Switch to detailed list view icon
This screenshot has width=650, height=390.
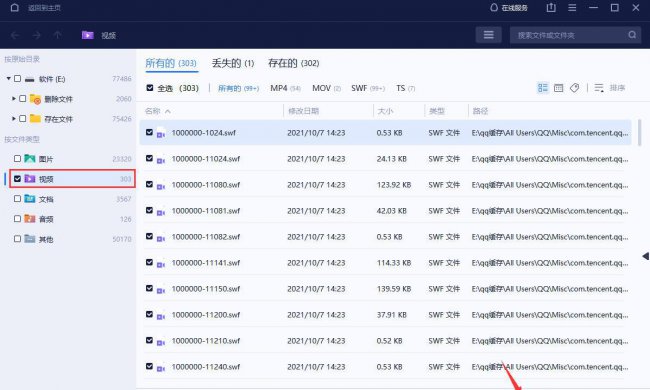click(x=543, y=87)
